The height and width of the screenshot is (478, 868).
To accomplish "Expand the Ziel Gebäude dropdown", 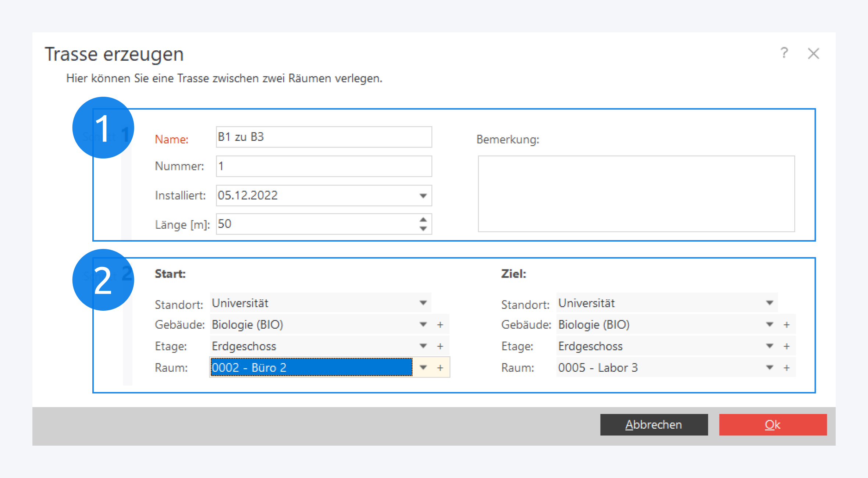I will coord(769,325).
